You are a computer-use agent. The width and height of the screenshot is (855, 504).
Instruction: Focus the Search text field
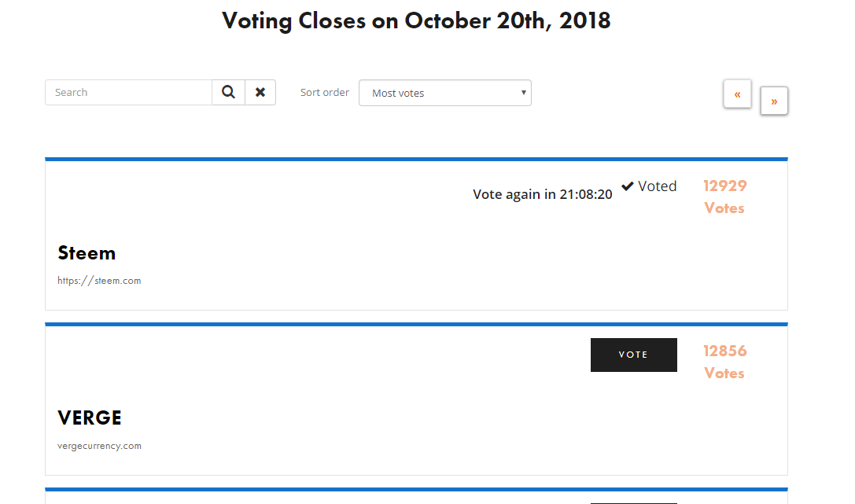pos(129,92)
